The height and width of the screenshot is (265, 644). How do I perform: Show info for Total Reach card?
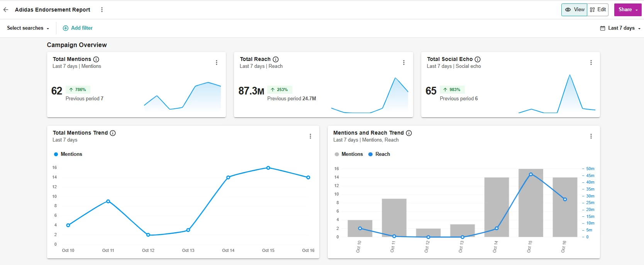tap(276, 59)
